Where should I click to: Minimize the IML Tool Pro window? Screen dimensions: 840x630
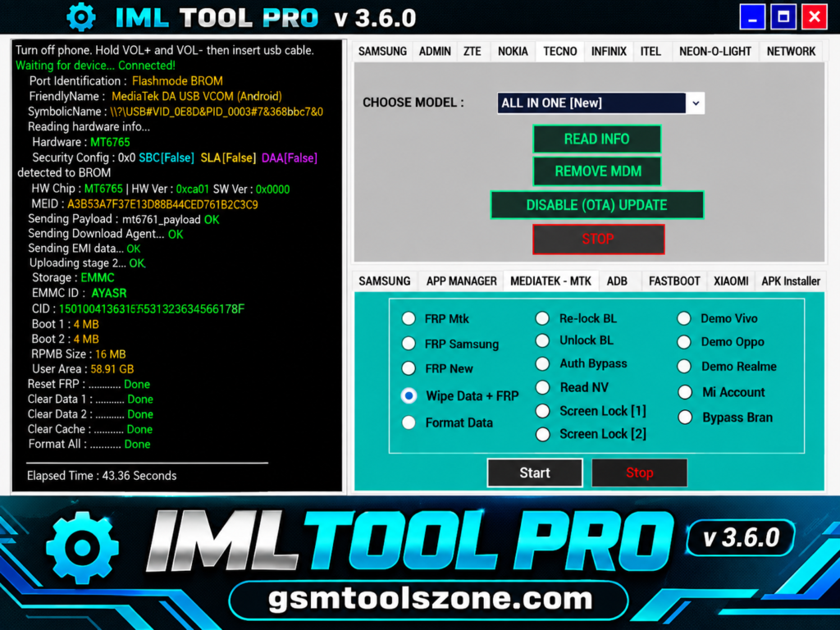point(752,17)
